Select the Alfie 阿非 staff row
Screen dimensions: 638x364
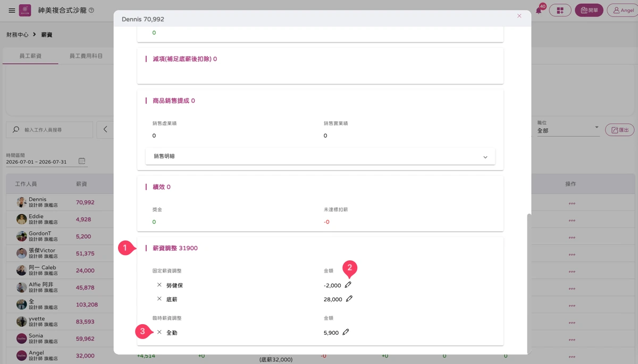pyautogui.click(x=58, y=287)
